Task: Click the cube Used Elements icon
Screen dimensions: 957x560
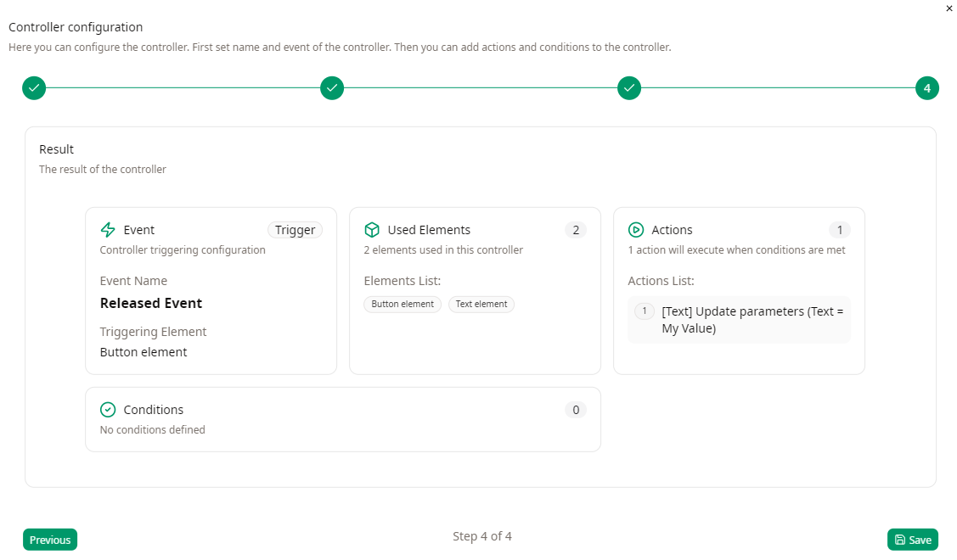Action: tap(372, 230)
